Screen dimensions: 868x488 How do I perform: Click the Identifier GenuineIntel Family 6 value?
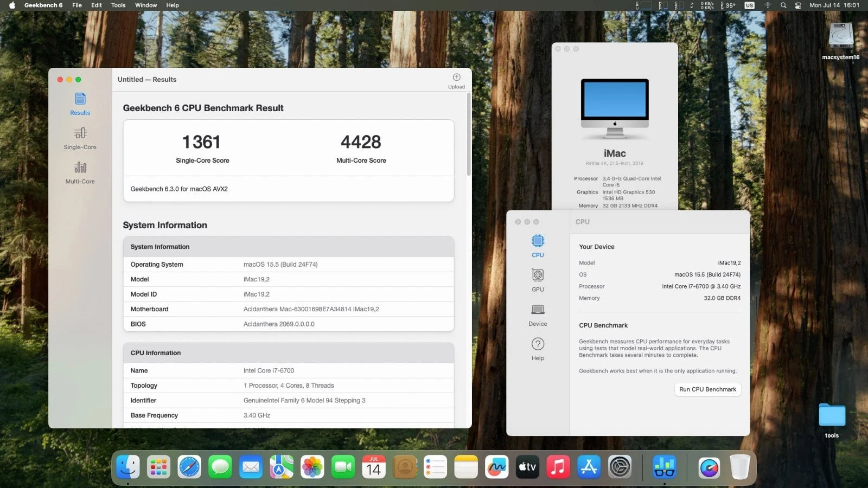[x=304, y=401]
